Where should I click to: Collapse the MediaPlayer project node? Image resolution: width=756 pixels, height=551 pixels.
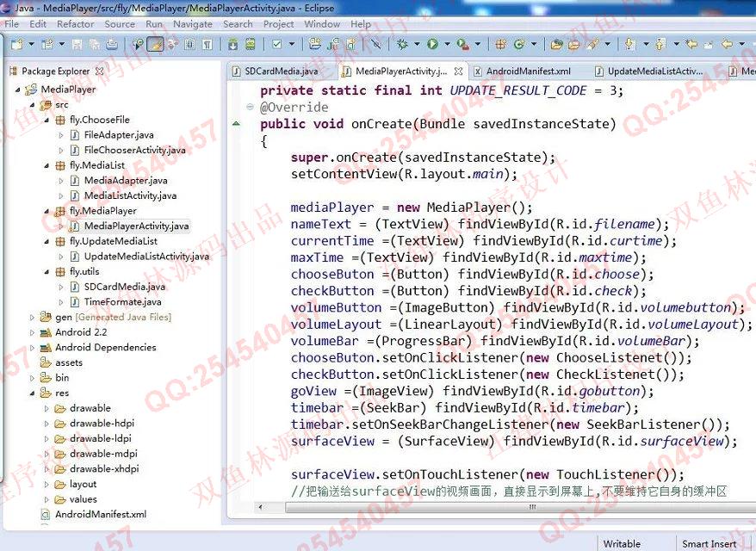[18, 90]
